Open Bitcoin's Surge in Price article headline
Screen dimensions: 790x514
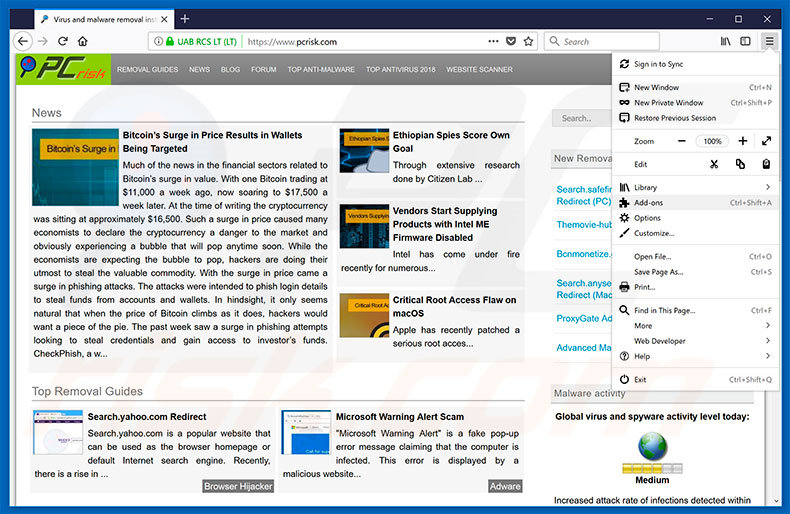click(x=212, y=142)
